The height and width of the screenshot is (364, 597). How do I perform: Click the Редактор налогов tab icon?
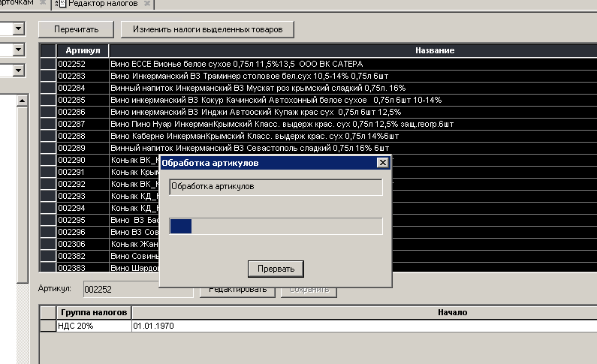point(61,5)
